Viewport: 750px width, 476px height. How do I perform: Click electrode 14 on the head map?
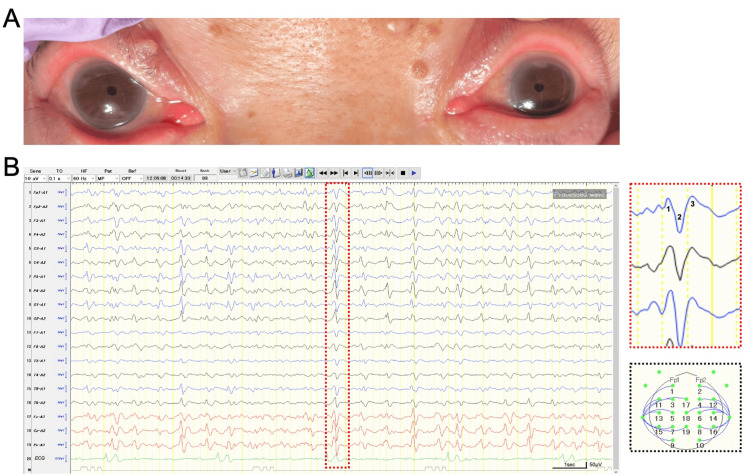(x=713, y=419)
